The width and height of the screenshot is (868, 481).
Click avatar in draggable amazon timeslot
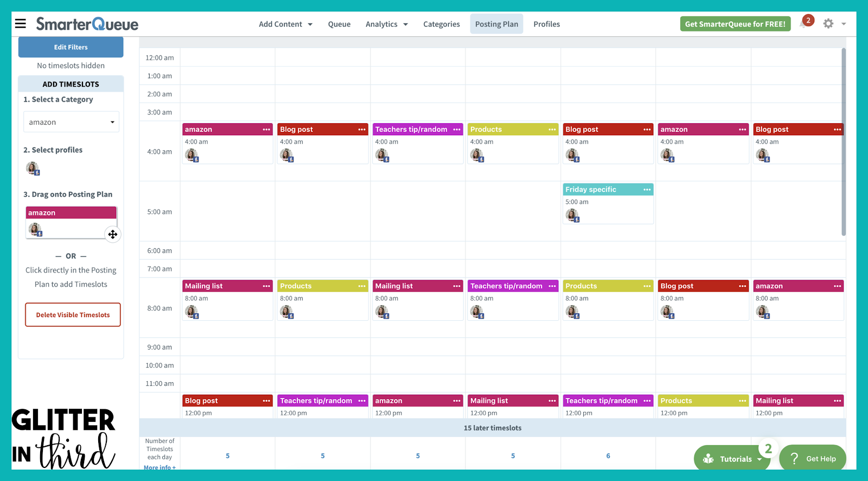[35, 230]
